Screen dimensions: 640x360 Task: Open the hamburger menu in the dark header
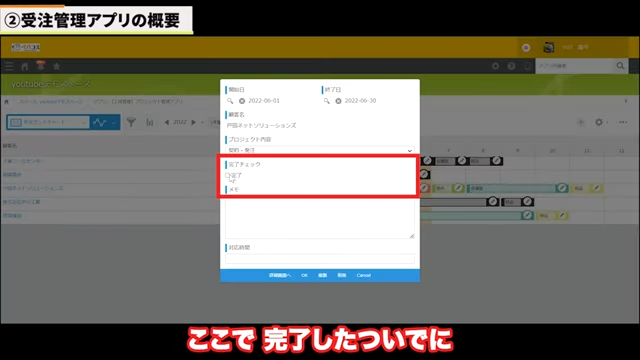point(9,66)
